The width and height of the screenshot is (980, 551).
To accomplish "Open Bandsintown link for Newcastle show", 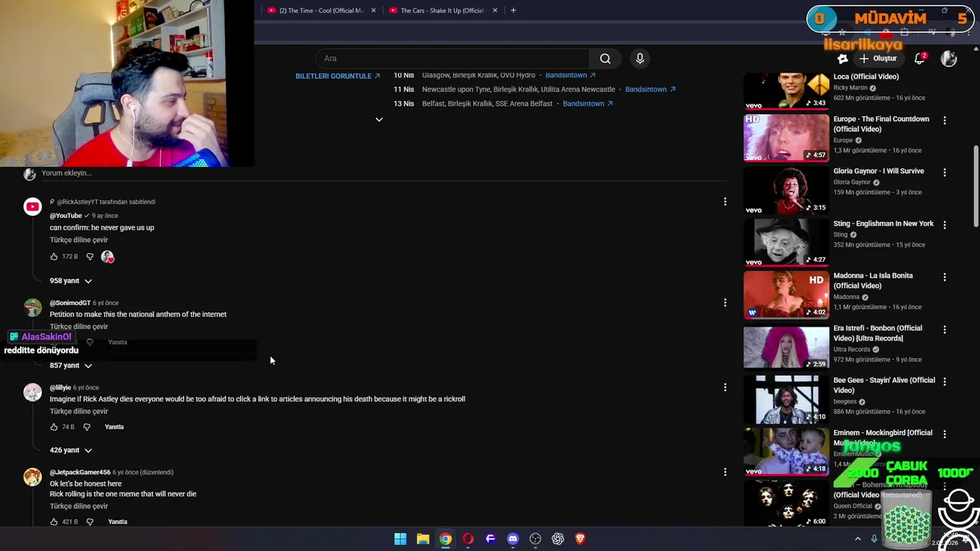I will point(650,90).
